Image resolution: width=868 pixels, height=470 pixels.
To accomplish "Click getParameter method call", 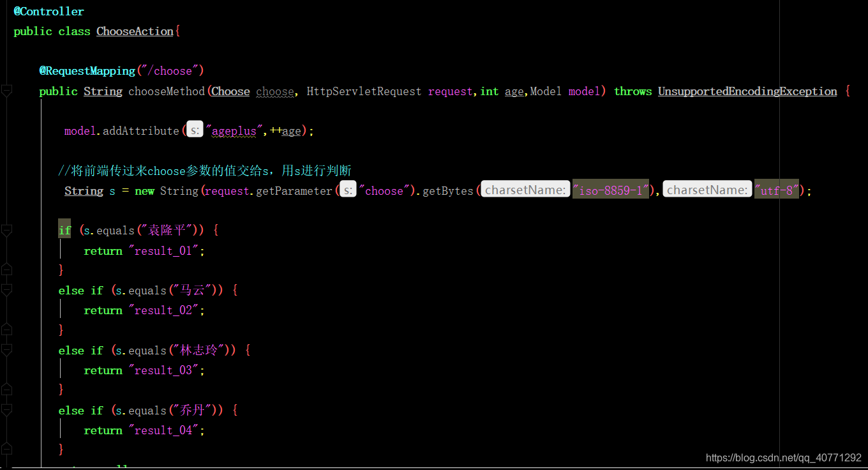I will tap(294, 191).
